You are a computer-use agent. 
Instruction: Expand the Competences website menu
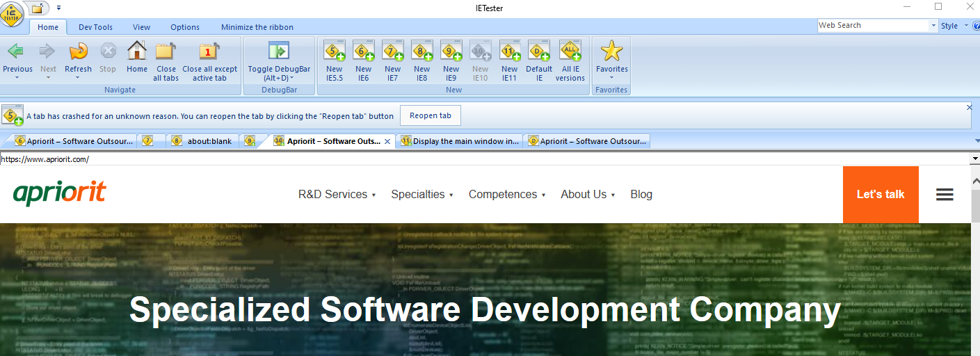click(x=507, y=195)
